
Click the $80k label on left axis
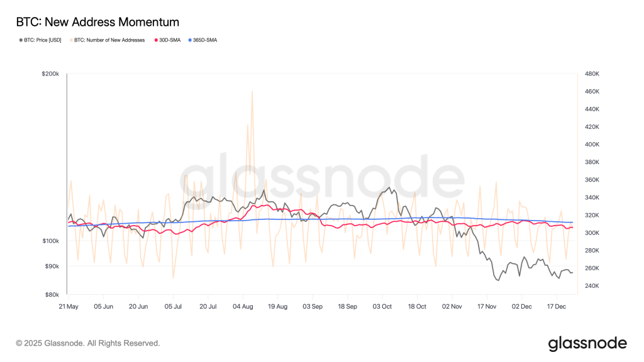52,294
